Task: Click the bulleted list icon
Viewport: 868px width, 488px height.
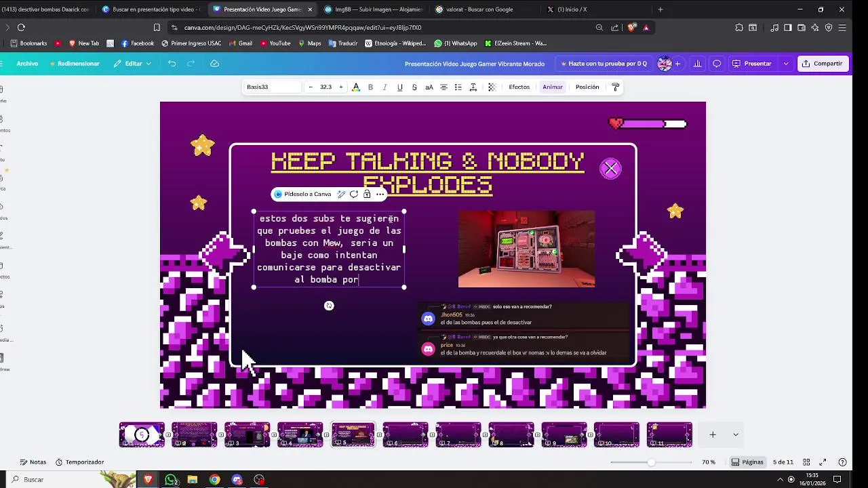Action: (x=458, y=87)
